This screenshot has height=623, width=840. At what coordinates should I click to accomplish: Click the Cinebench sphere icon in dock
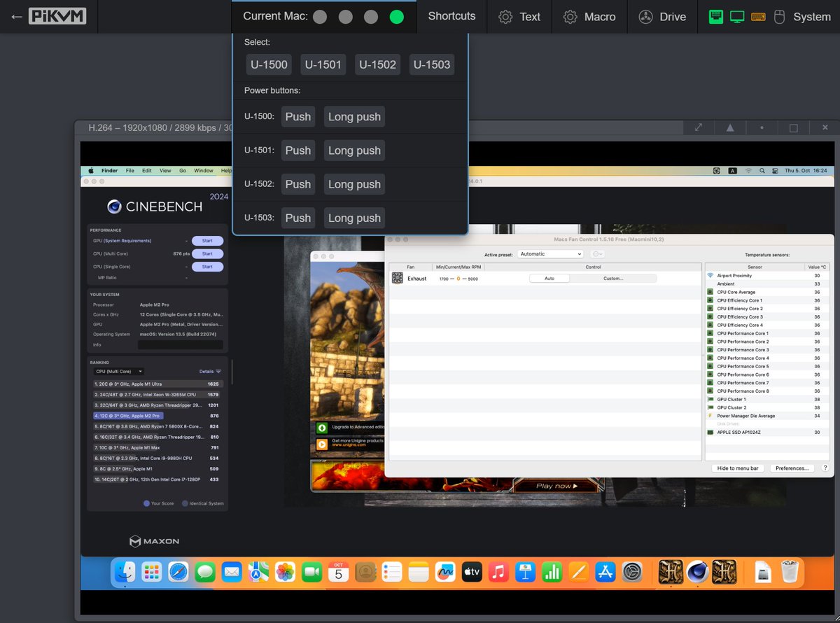(697, 572)
